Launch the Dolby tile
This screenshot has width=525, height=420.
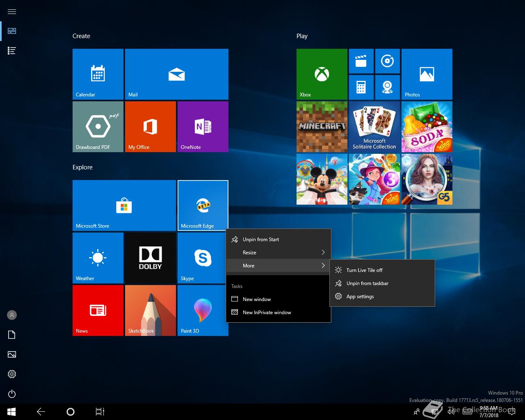click(x=150, y=258)
